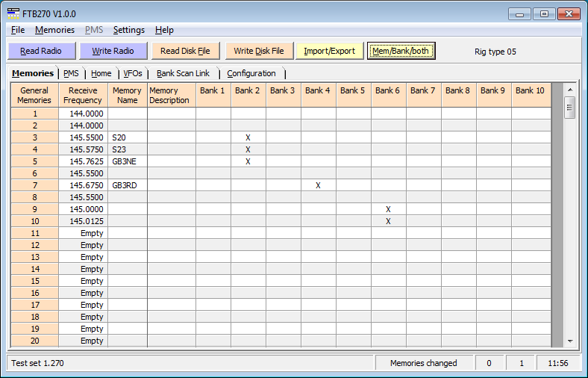Toggle Bank 2 X mark for memory S20
This screenshot has width=588, height=378.
[248, 137]
